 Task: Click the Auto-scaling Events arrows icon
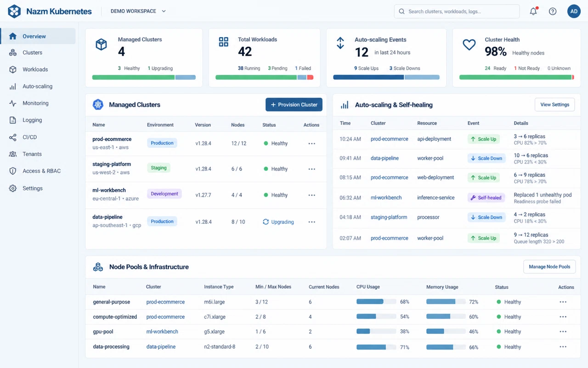(x=340, y=43)
